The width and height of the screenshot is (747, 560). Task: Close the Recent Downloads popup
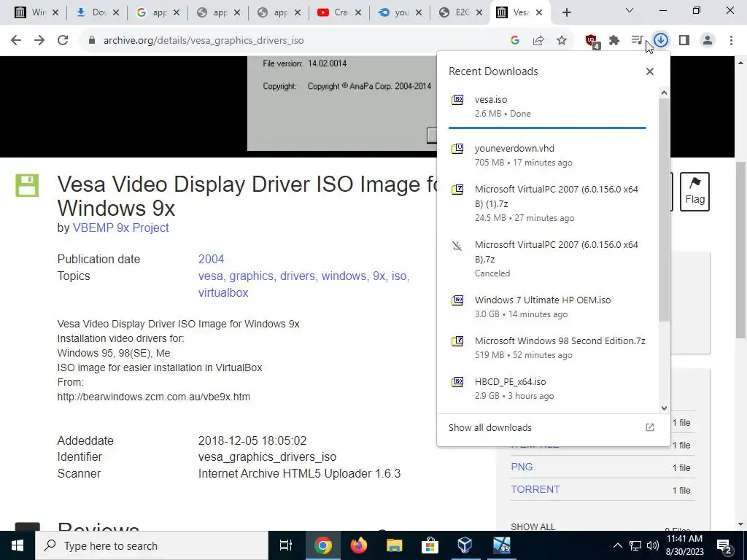(x=650, y=71)
